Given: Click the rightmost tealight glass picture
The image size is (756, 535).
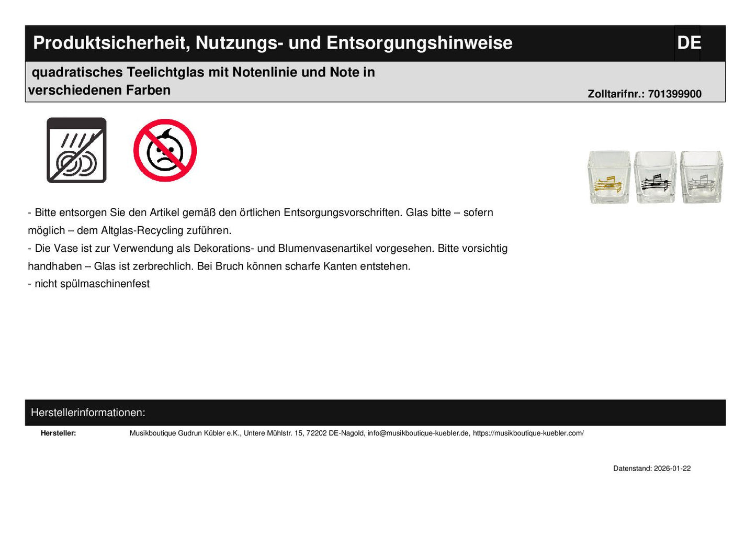Looking at the screenshot, I should [701, 175].
